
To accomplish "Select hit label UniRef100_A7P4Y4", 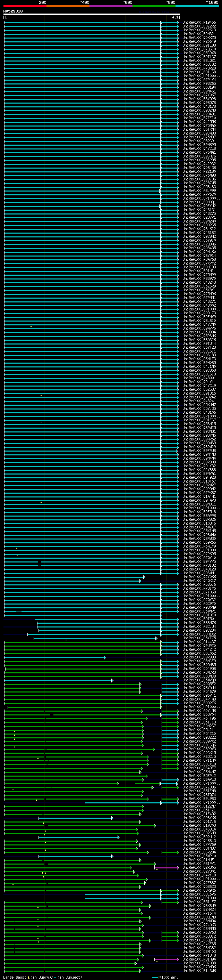I will 199,80.
